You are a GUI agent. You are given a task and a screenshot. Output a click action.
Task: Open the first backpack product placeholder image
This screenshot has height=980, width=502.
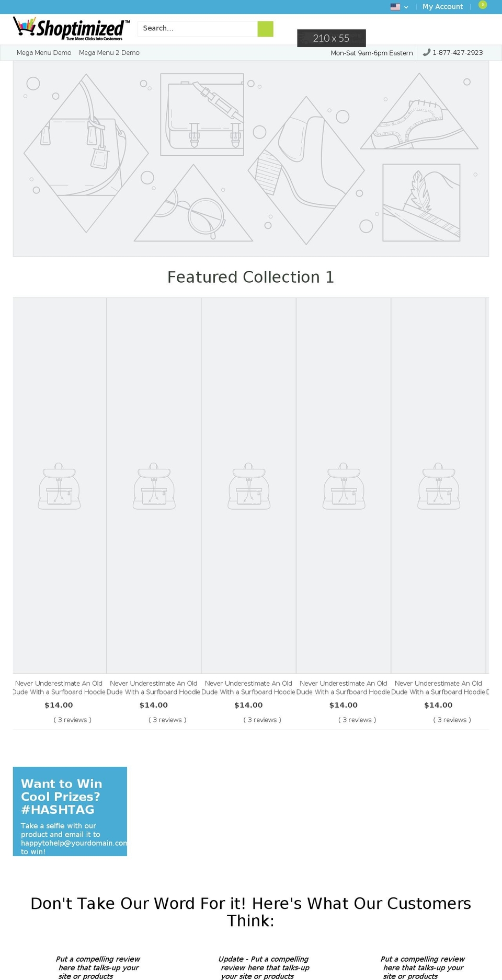[59, 486]
